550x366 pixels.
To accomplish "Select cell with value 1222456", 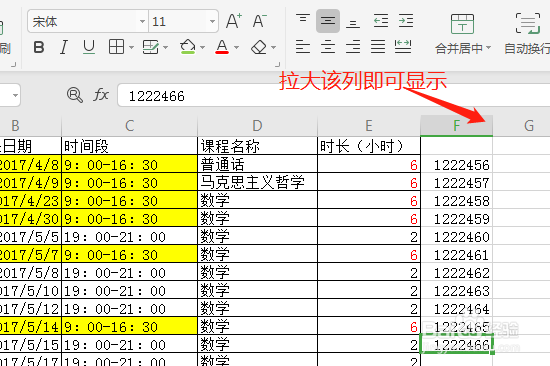I will click(x=457, y=164).
